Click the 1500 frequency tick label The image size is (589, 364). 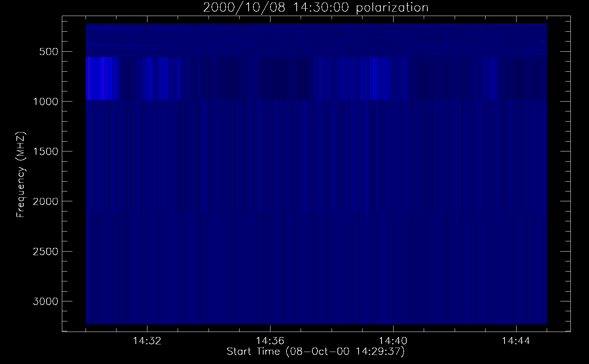(46, 151)
